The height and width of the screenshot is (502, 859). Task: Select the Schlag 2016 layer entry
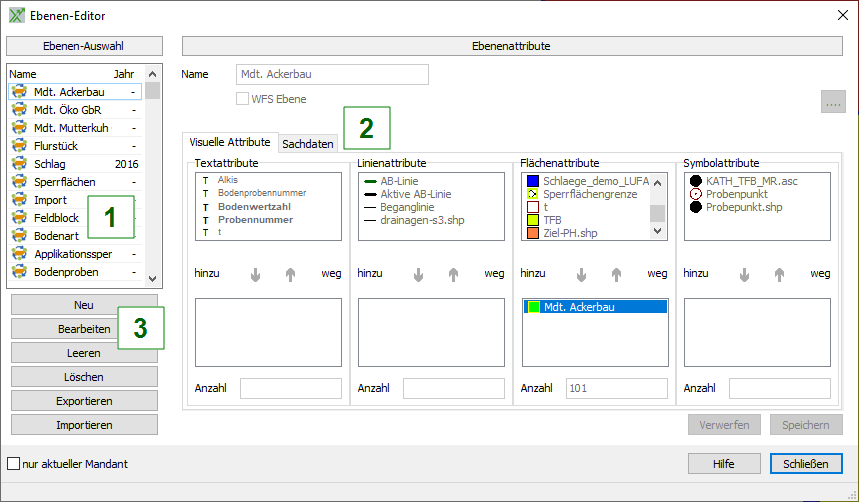pyautogui.click(x=75, y=164)
